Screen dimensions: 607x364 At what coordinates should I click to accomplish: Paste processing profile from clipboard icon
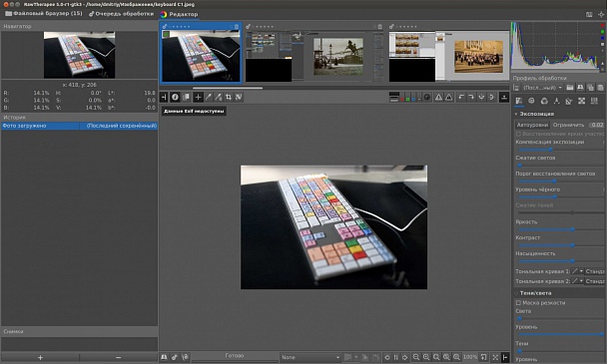(x=600, y=88)
